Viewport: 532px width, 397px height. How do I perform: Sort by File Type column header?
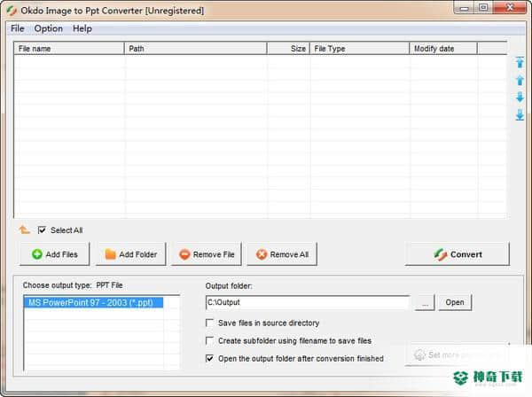tap(360, 49)
